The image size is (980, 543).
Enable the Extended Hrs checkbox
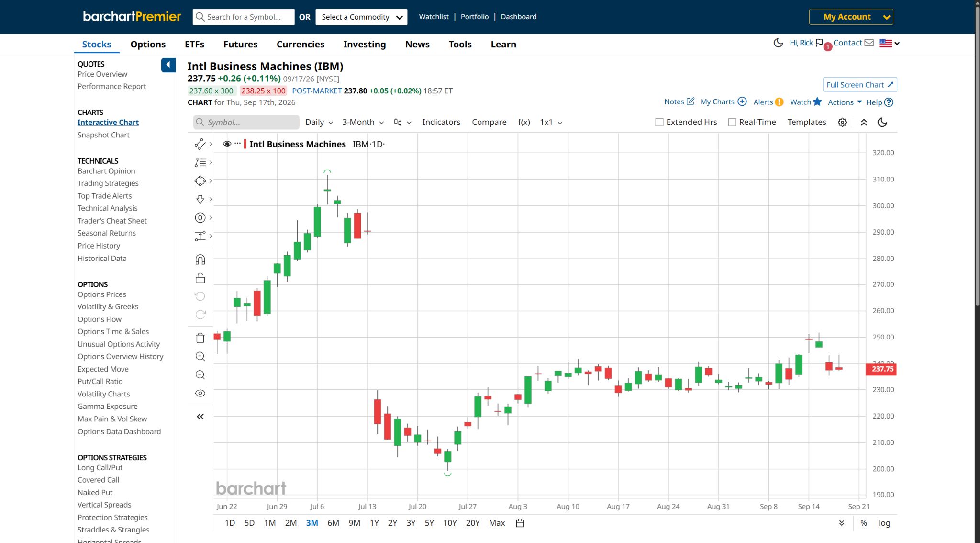pyautogui.click(x=659, y=123)
